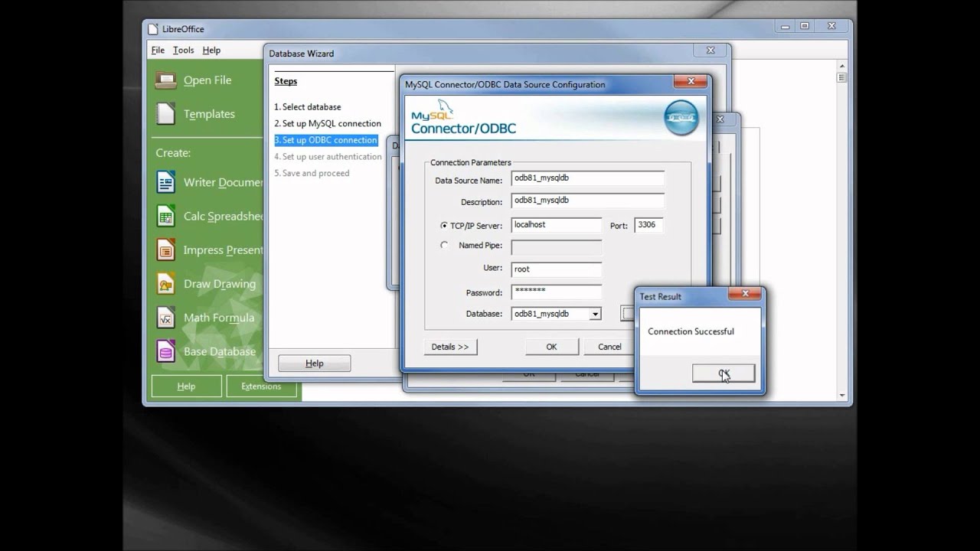The width and height of the screenshot is (980, 551).
Task: Click step 5 Save and proceed
Action: tap(312, 173)
